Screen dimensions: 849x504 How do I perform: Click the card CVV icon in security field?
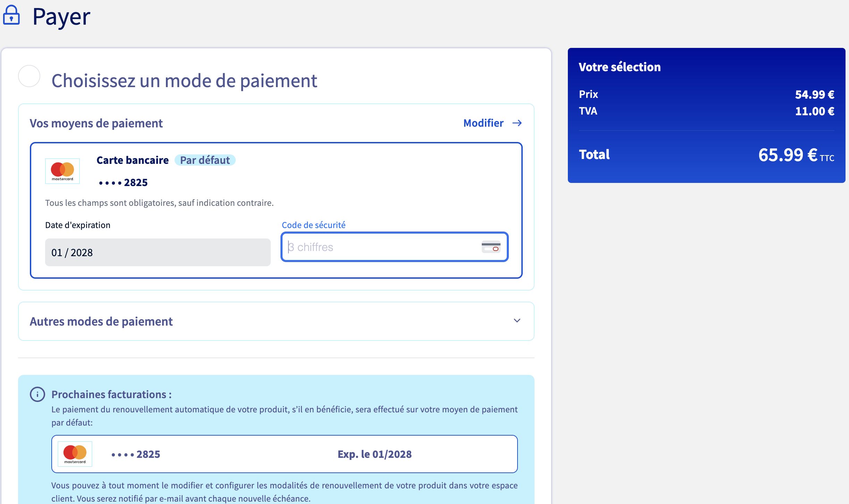[491, 247]
